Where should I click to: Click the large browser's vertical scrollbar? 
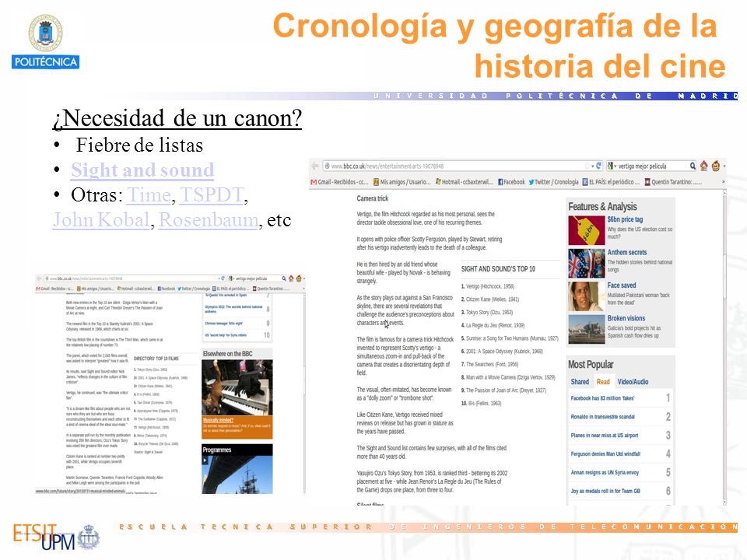pyautogui.click(x=724, y=347)
